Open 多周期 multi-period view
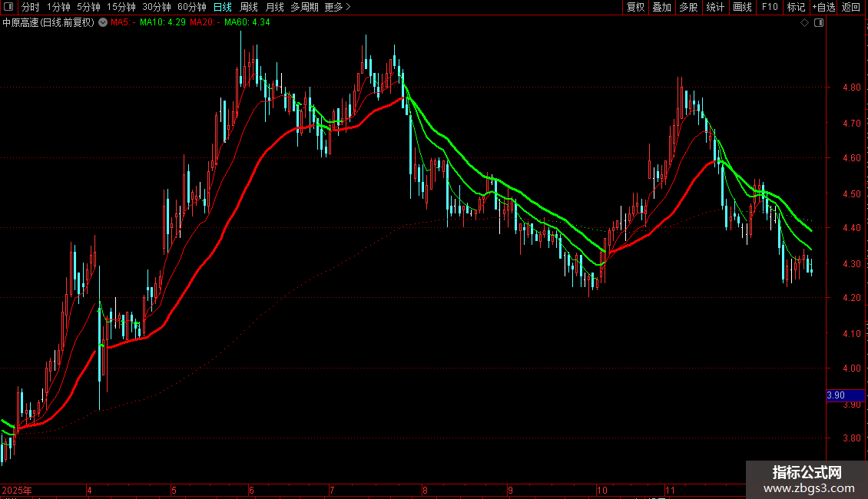Screen dimensions: 868x499 (x=304, y=7)
